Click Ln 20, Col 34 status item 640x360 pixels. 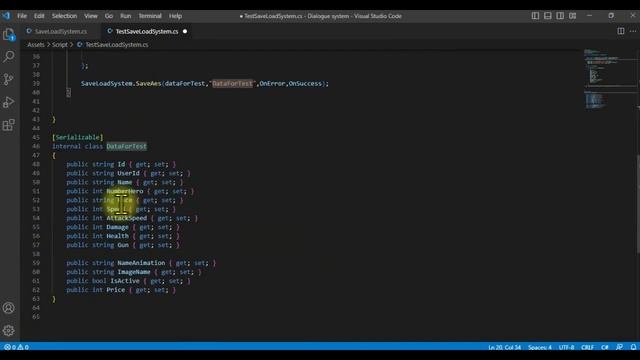click(x=504, y=347)
